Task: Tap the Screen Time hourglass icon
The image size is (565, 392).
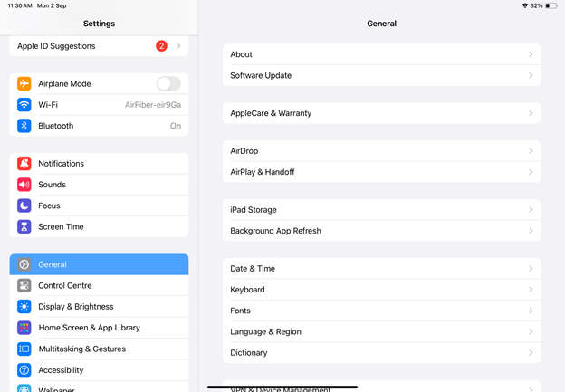Action: (x=24, y=226)
